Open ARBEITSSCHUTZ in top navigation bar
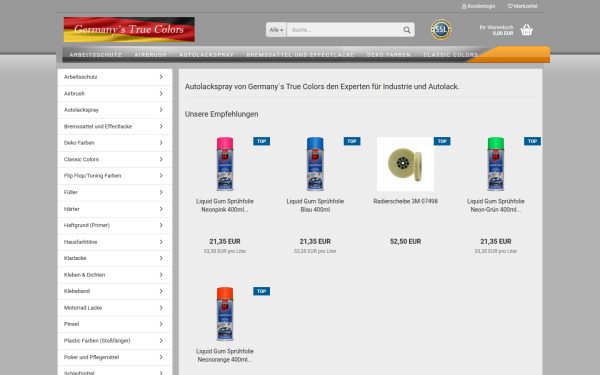 [x=96, y=55]
